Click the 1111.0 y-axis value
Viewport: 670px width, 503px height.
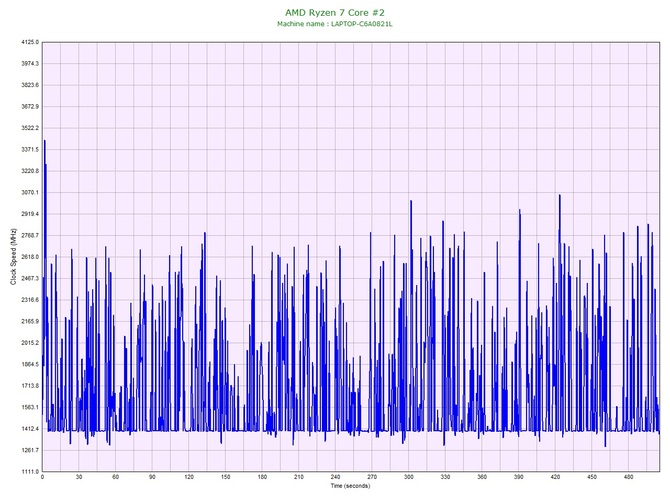tap(30, 472)
